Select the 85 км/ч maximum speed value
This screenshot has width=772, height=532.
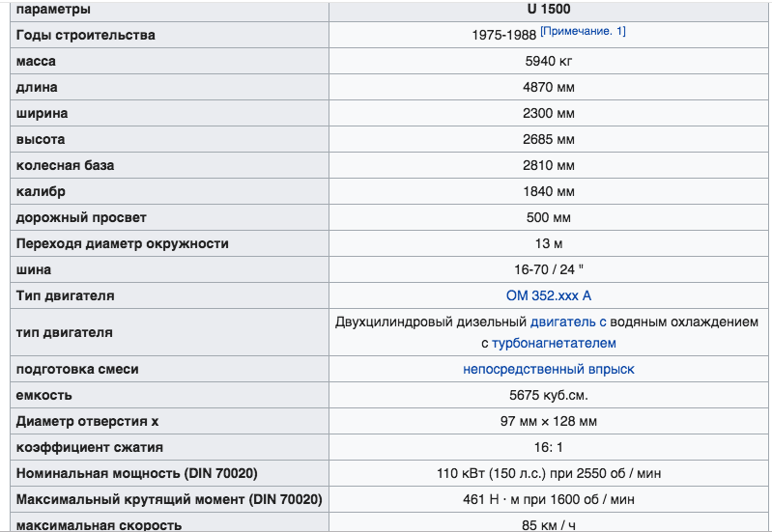(548, 525)
